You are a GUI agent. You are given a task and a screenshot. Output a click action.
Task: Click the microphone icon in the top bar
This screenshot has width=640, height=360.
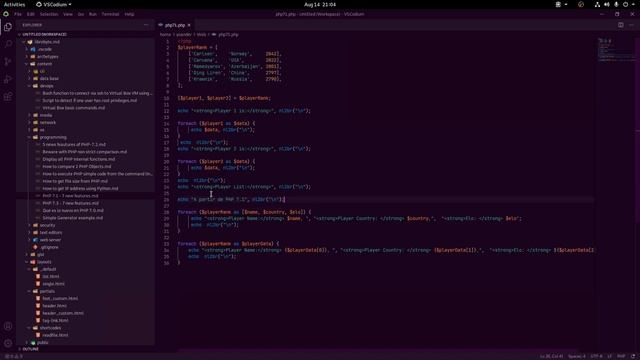(x=616, y=4)
